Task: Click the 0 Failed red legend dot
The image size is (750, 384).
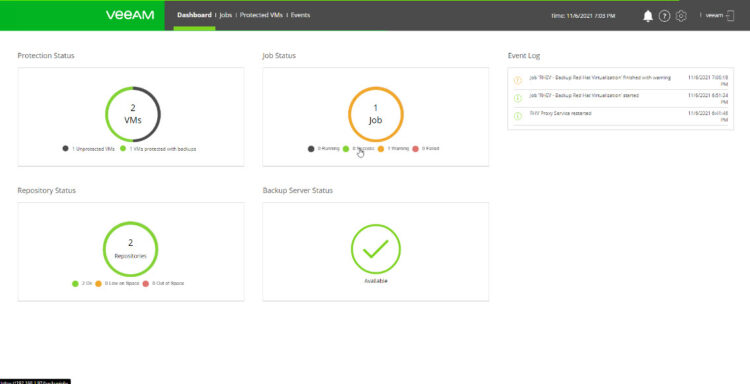Action: click(x=415, y=149)
